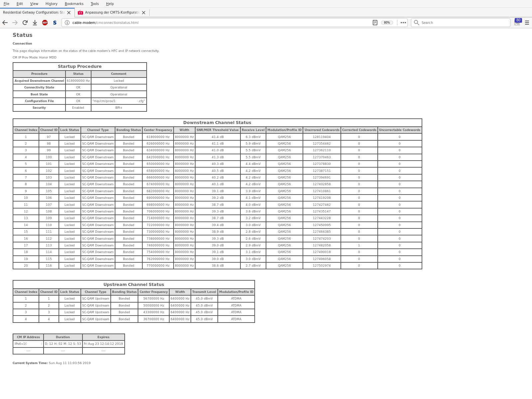This screenshot has height=399, width=532.
Task: Close the Residential Getway Configuration tab
Action: point(69,13)
